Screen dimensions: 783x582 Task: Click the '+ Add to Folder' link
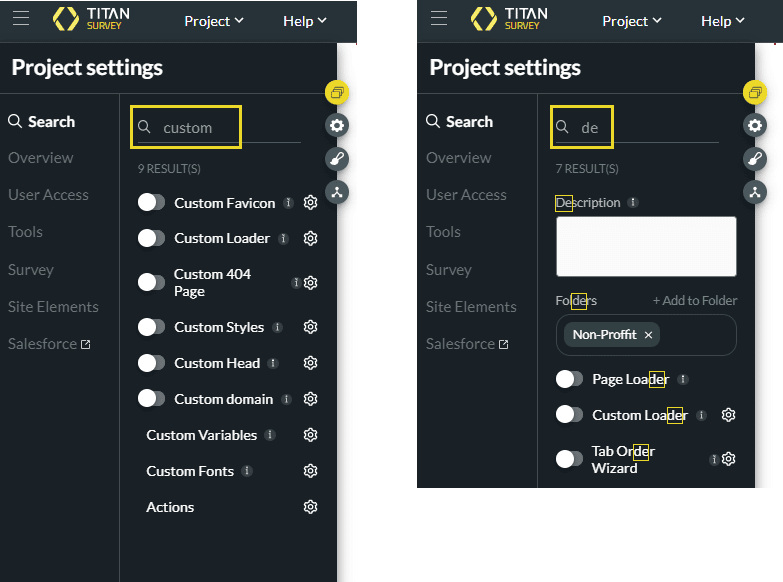[x=695, y=300]
